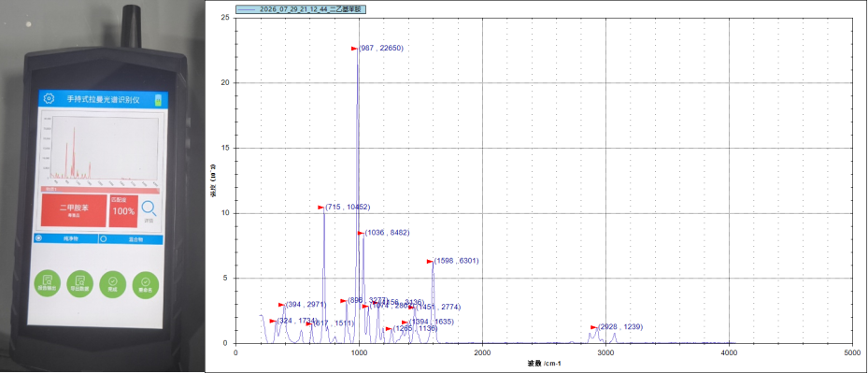
Task: Click the red flag marker at peak 1451
Action: coord(411,307)
